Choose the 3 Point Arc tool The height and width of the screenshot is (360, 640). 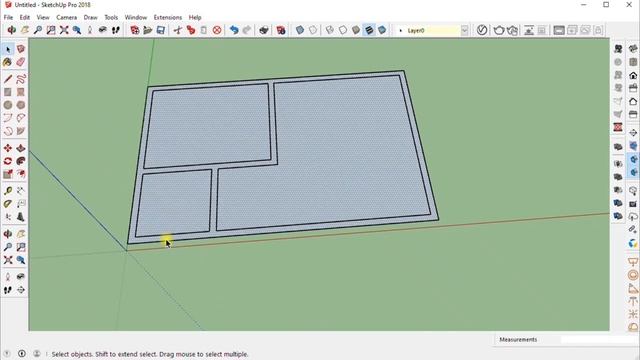(x=8, y=131)
